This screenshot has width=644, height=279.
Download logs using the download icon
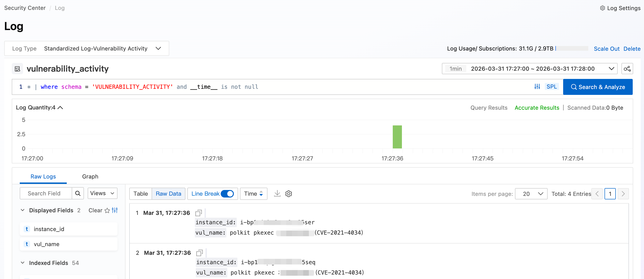pos(277,194)
